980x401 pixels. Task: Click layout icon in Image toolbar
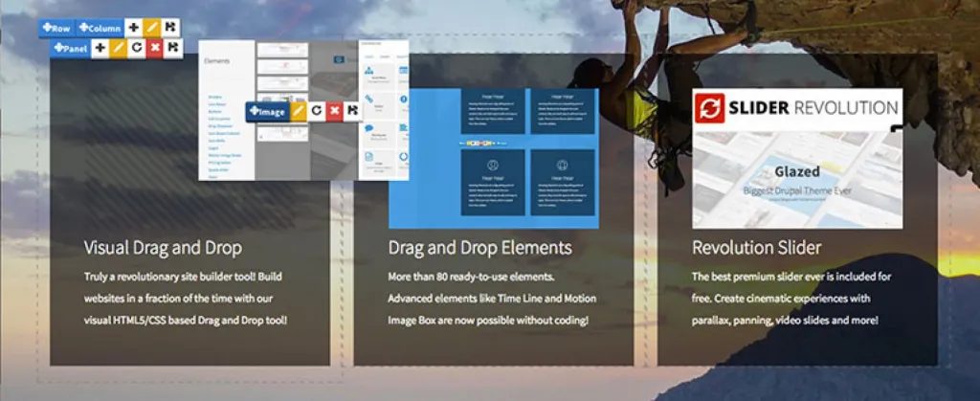coord(352,111)
